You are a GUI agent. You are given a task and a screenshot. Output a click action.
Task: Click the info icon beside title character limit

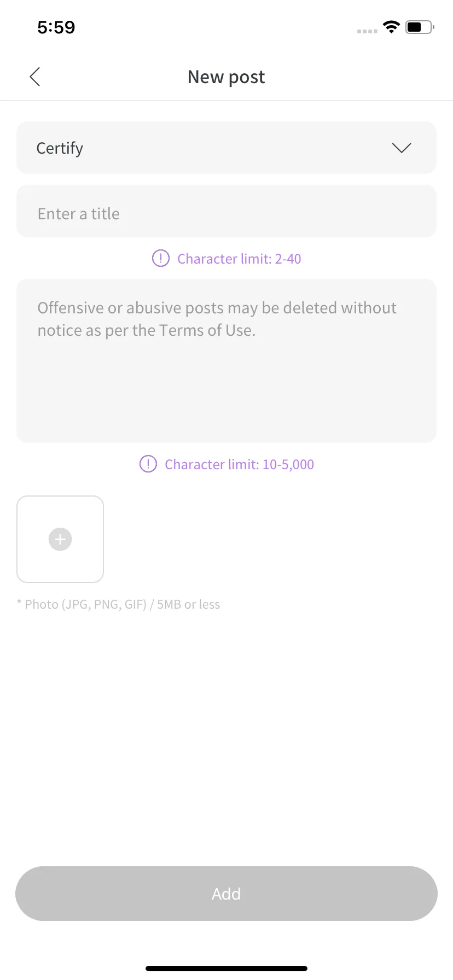pyautogui.click(x=160, y=258)
